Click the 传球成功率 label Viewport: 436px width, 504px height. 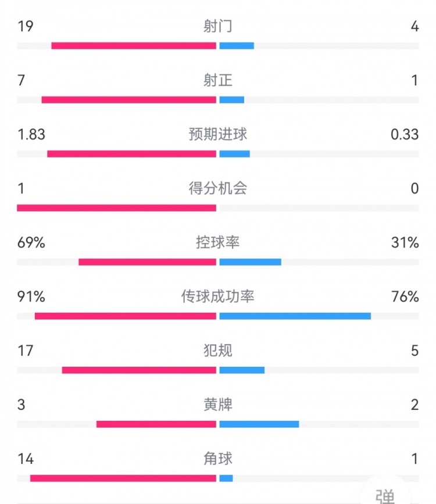(218, 296)
